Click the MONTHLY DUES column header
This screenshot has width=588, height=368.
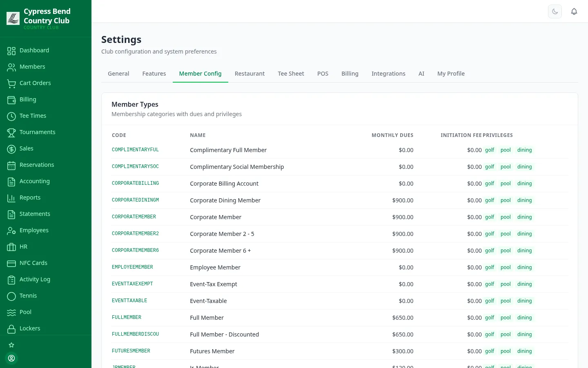[x=392, y=135]
